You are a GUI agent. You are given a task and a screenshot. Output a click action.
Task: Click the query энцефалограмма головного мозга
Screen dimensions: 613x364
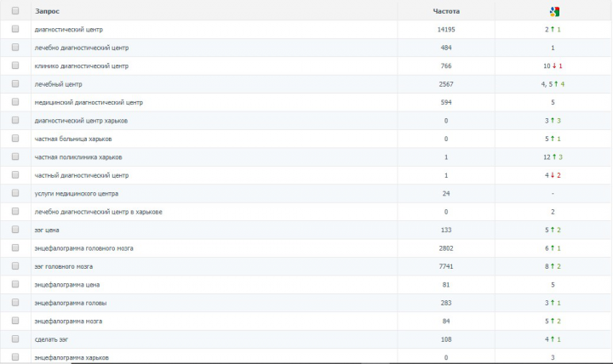pos(83,248)
